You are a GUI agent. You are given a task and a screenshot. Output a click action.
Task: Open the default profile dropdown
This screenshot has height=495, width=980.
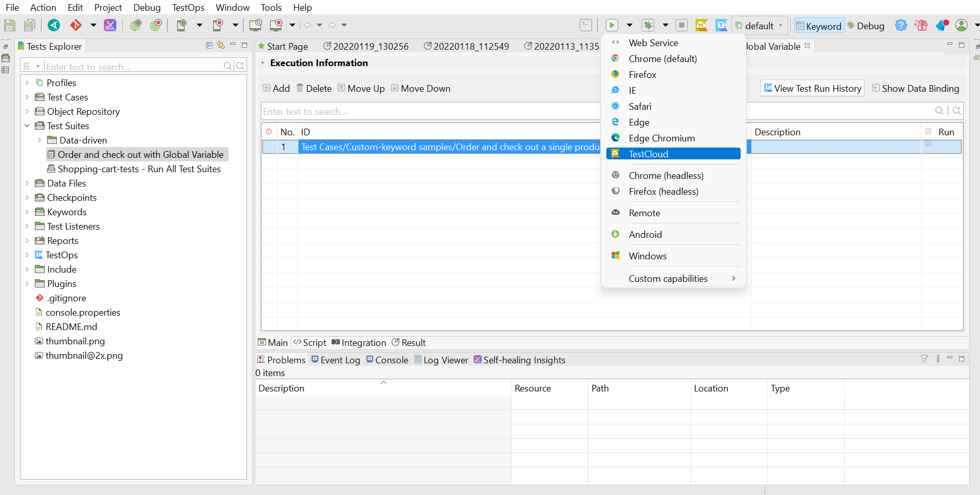pyautogui.click(x=760, y=26)
